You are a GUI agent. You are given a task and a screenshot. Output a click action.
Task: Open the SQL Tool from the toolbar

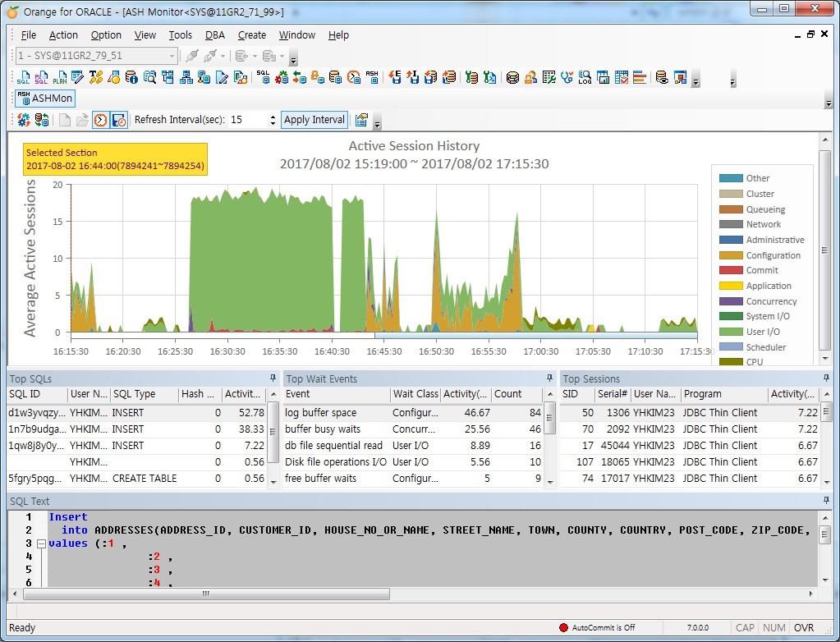pyautogui.click(x=24, y=78)
